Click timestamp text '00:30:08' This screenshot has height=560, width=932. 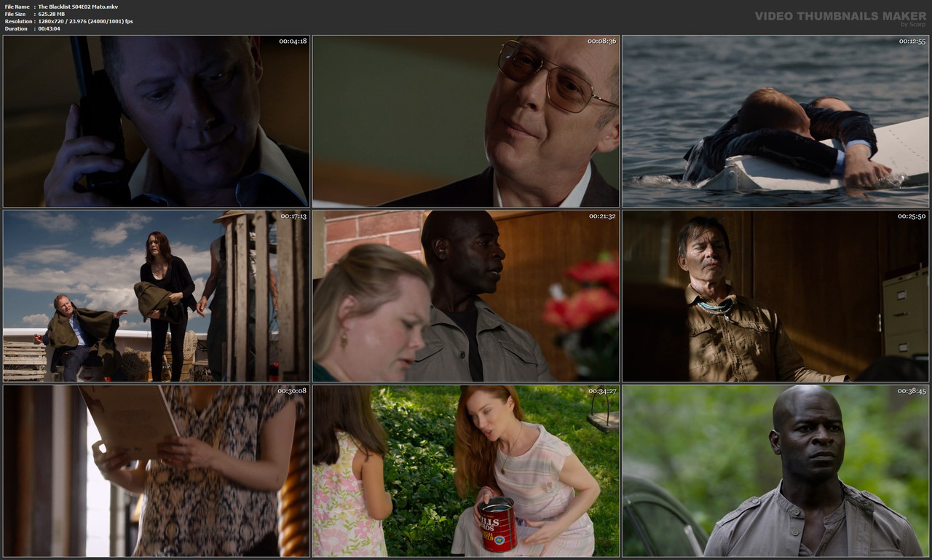click(x=293, y=390)
